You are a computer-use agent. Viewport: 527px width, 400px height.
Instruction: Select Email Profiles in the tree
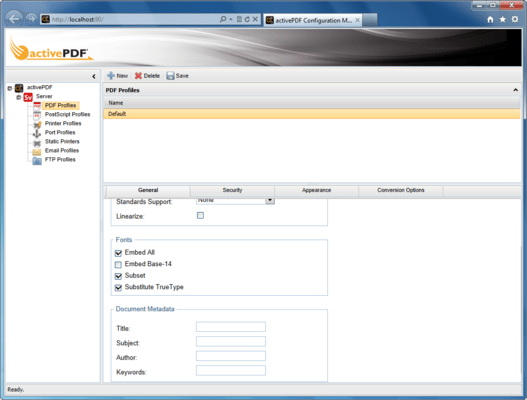tap(62, 151)
